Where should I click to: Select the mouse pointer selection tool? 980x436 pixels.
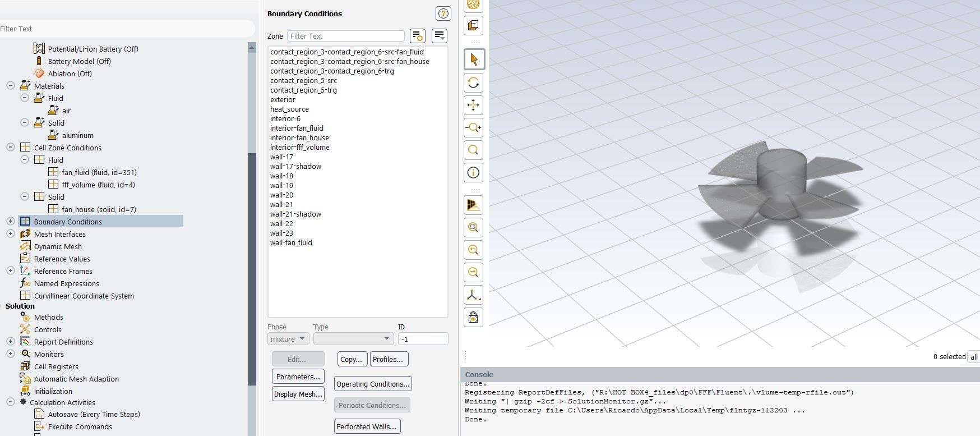tap(474, 59)
